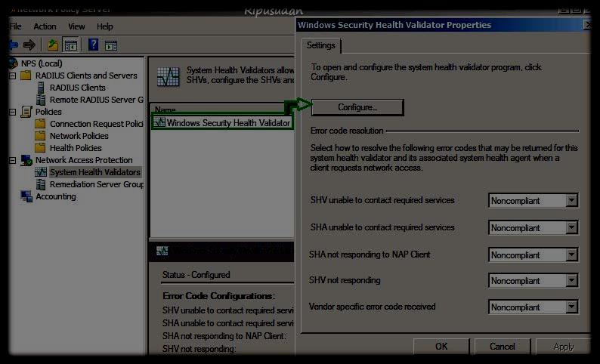Close the Validator Properties dialog

tap(587, 25)
